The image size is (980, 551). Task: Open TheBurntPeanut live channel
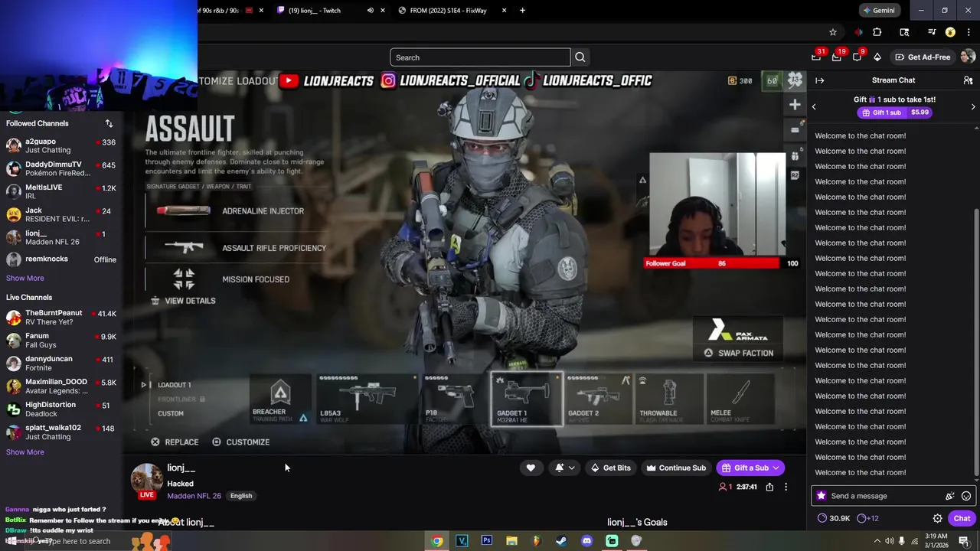[x=61, y=317]
